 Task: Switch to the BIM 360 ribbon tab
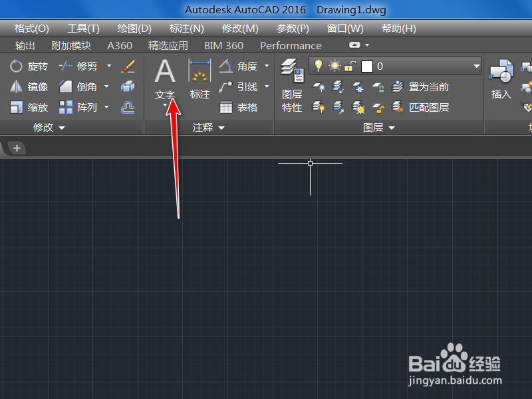pos(223,45)
